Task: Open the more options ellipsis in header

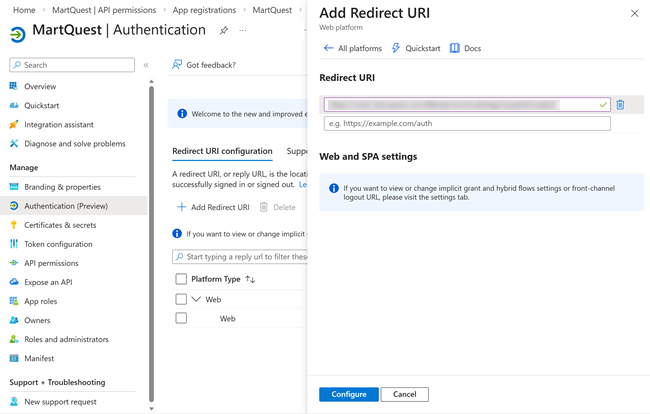Action: pos(243,30)
